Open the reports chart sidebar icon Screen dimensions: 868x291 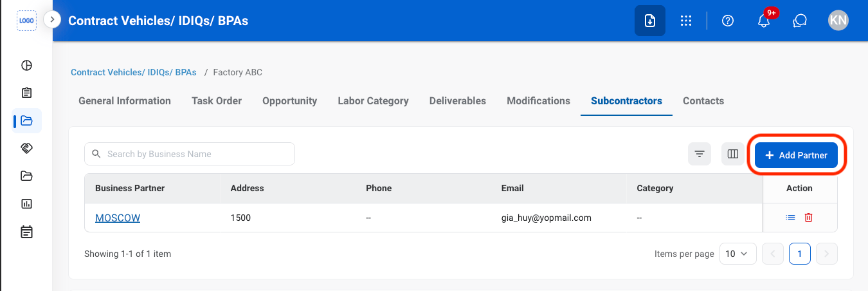click(x=26, y=203)
